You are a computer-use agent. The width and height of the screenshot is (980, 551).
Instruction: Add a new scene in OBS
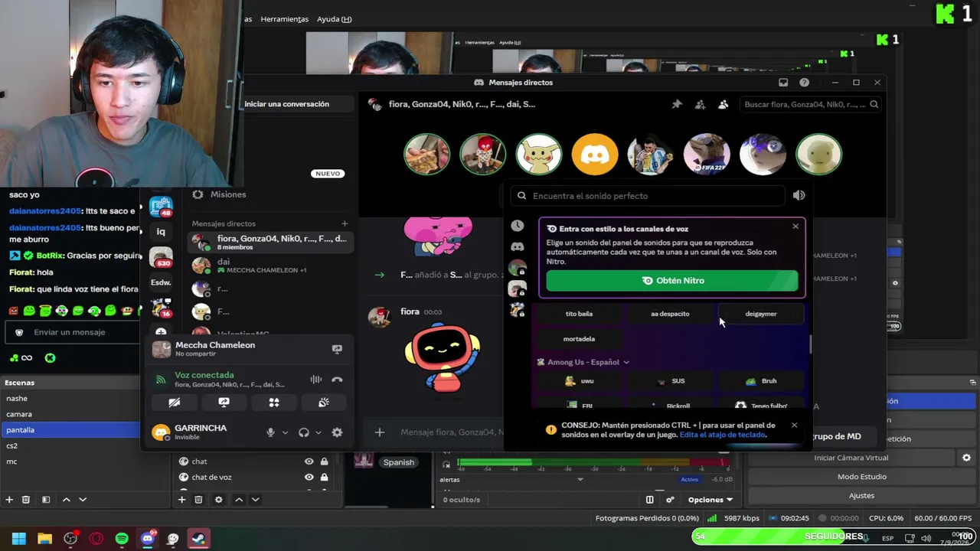(9, 500)
